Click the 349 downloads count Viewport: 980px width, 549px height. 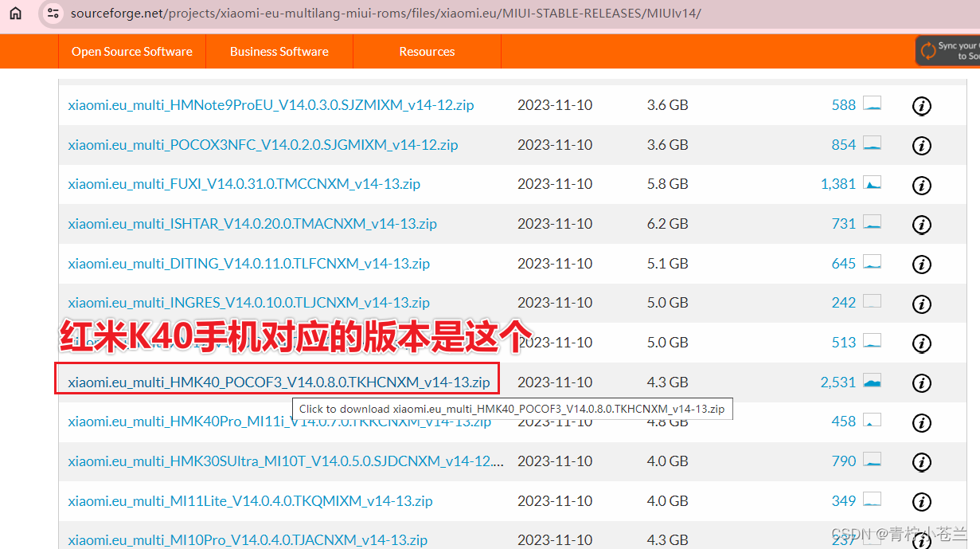[x=843, y=501]
